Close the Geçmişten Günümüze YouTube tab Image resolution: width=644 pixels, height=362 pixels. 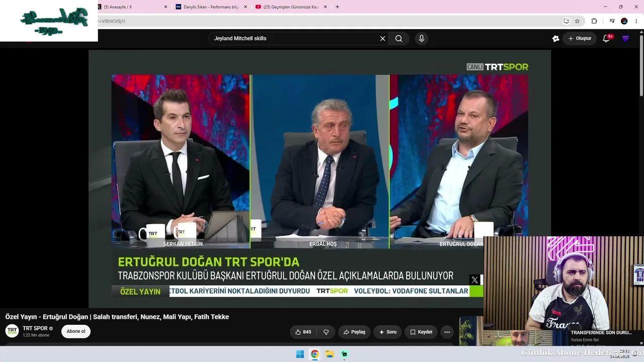325,7
